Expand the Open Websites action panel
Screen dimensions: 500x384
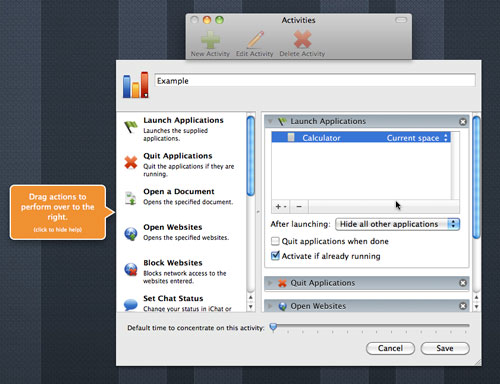(270, 306)
